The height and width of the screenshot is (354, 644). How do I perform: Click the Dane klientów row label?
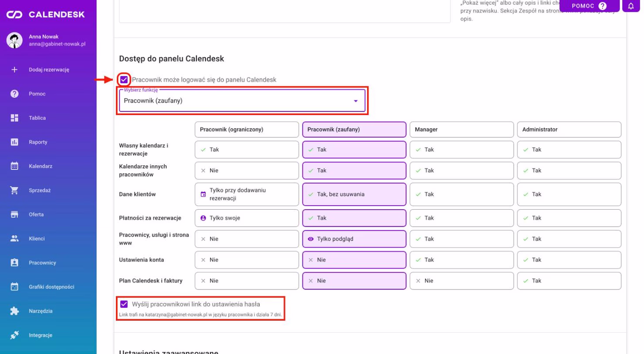click(138, 194)
